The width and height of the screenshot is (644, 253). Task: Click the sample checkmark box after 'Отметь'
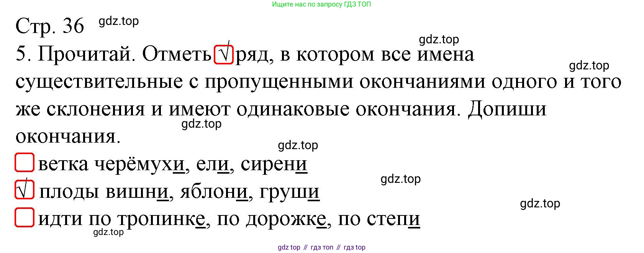(x=224, y=54)
